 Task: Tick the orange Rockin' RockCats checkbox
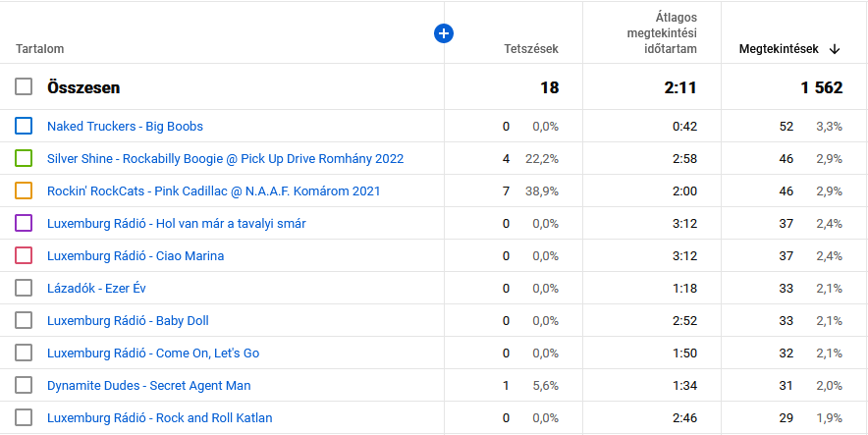[x=25, y=190]
